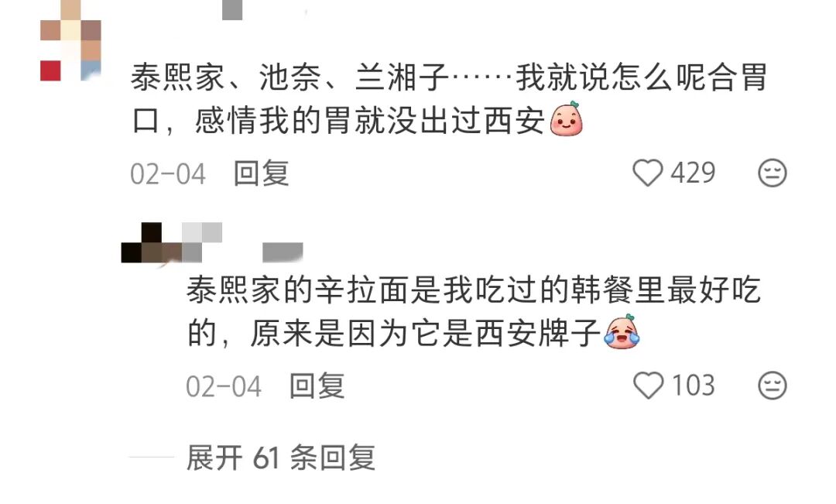Viewport: 836px width, 504px height.
Task: Tap the crying-laughing emoji after 西安牌子
Action: coord(621,332)
